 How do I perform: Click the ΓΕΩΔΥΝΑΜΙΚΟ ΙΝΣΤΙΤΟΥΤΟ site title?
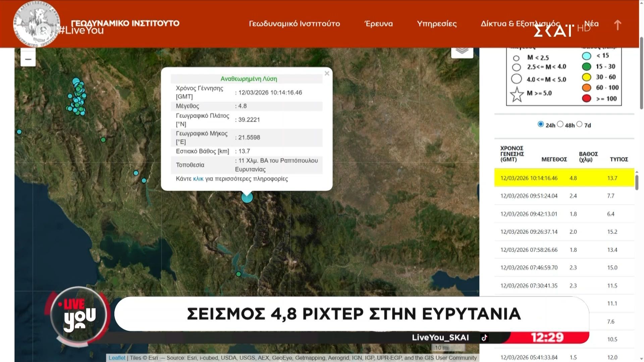click(x=125, y=23)
